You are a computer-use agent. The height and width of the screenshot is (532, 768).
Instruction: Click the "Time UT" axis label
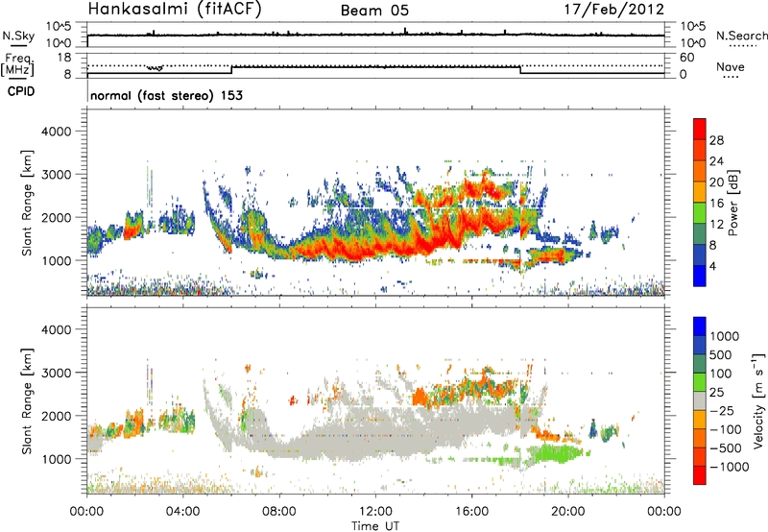click(x=375, y=526)
